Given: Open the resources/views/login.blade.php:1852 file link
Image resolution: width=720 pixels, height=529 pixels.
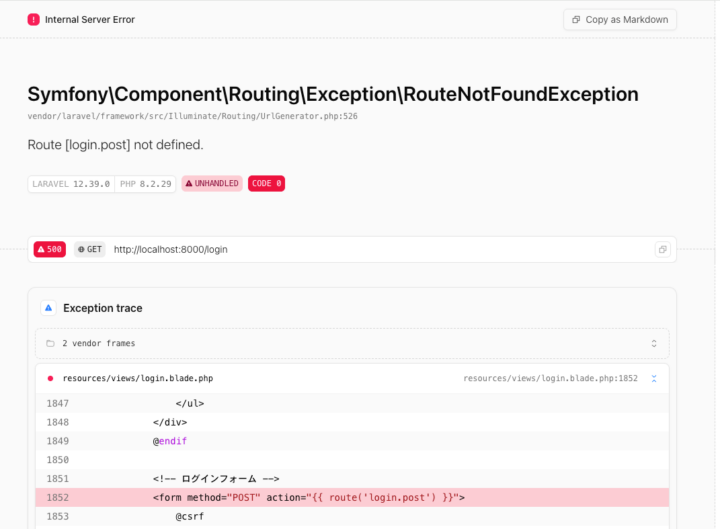Looking at the screenshot, I should tap(550, 379).
